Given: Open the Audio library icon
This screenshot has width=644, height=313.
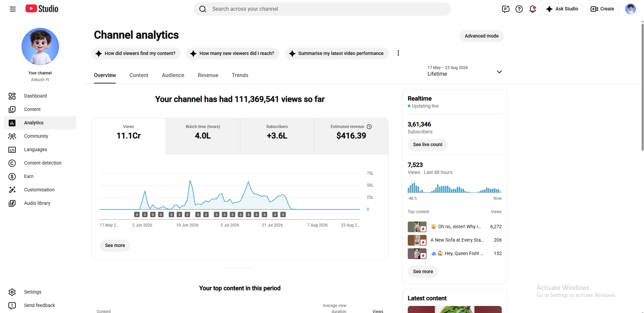Looking at the screenshot, I should (x=12, y=203).
